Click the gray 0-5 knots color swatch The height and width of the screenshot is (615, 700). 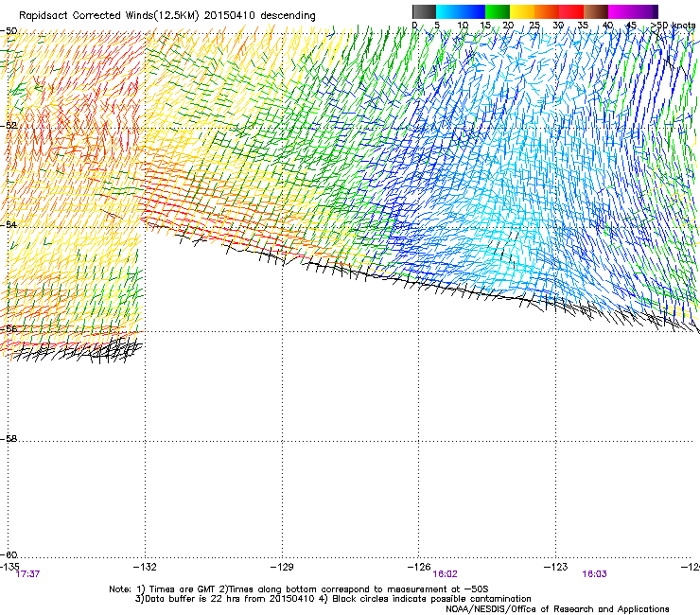[x=424, y=11]
